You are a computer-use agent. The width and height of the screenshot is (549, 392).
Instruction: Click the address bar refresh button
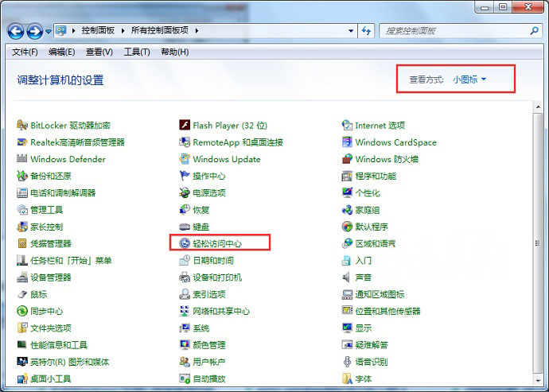click(x=366, y=31)
